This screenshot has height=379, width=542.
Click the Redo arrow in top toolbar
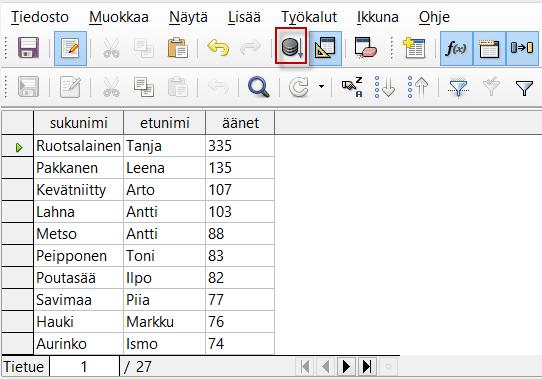click(250, 48)
